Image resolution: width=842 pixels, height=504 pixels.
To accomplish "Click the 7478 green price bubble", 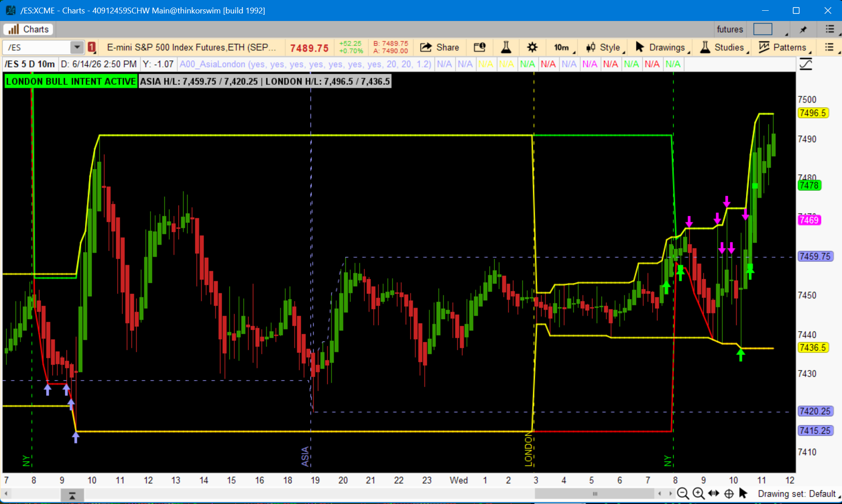I will pyautogui.click(x=809, y=185).
